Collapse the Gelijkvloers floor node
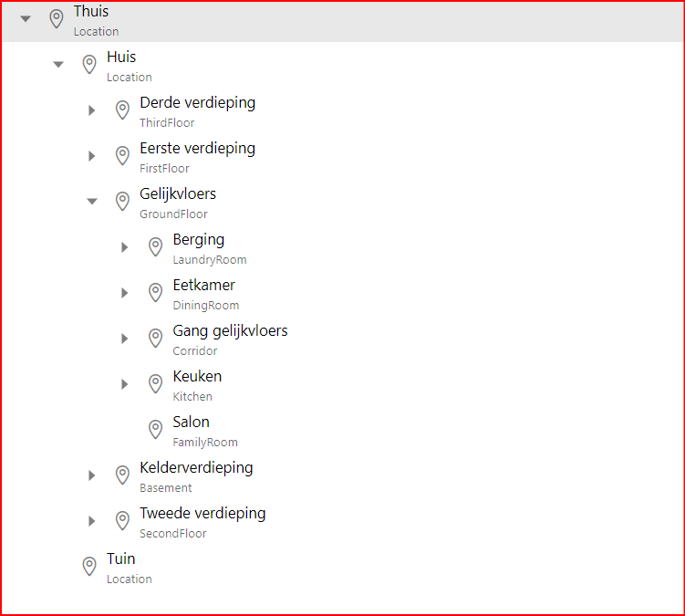This screenshot has width=685, height=616. click(91, 202)
